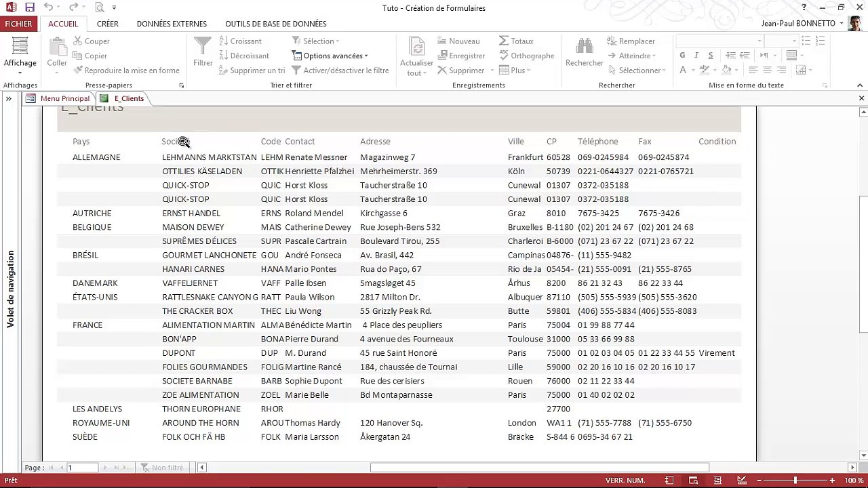
Task: Toggle bold formatting with the G button
Action: coord(682,56)
